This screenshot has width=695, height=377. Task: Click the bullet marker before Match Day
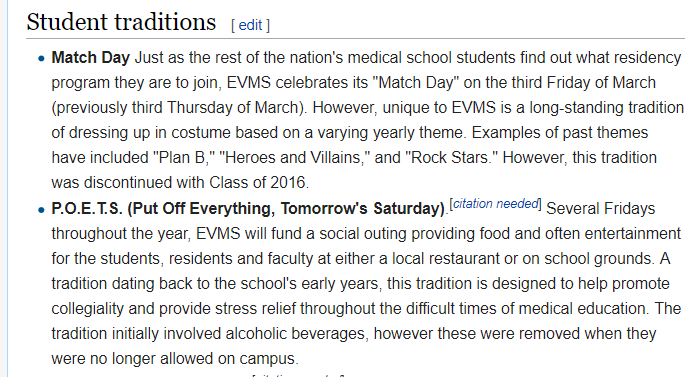[x=41, y=58]
